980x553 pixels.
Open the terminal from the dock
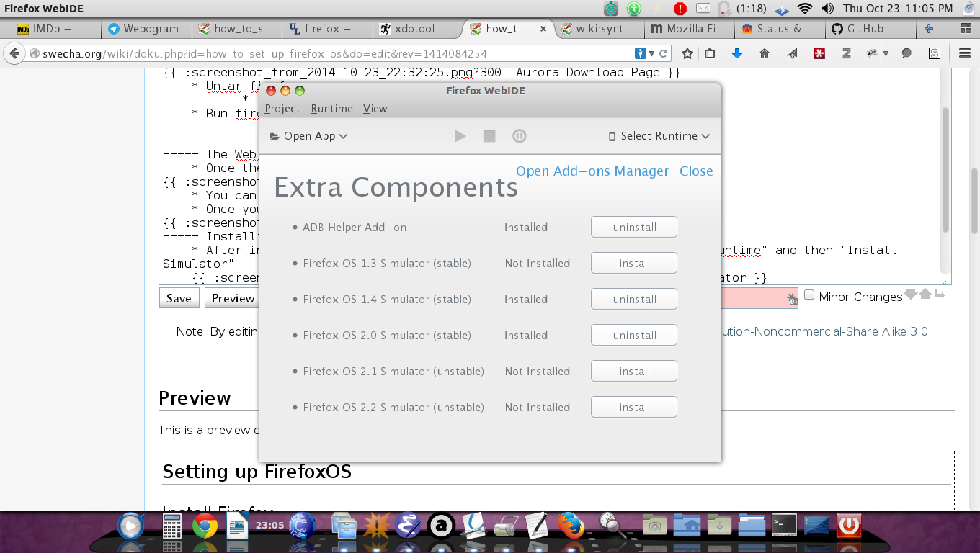(x=784, y=526)
